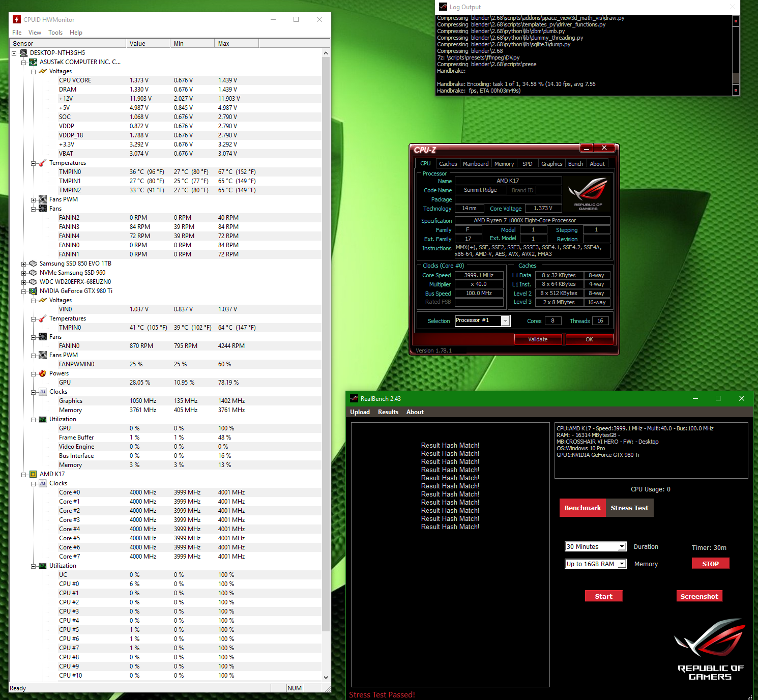Switch to the Bench tab in CPU-Z
This screenshot has height=700, width=758.
(x=575, y=164)
